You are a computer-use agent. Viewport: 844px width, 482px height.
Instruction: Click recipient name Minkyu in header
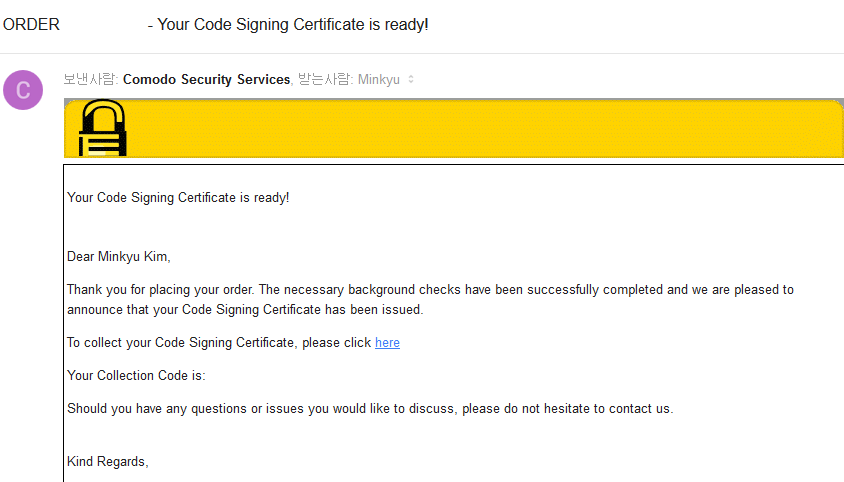pos(379,79)
